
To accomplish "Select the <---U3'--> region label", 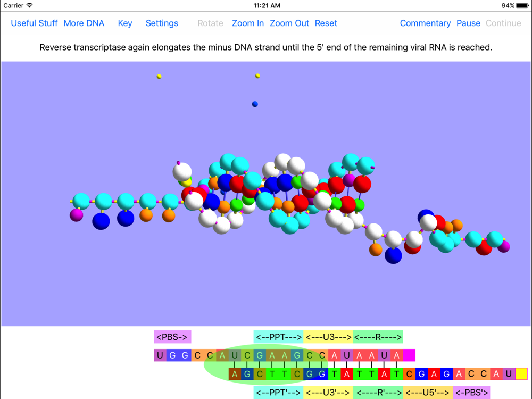I will click(328, 392).
